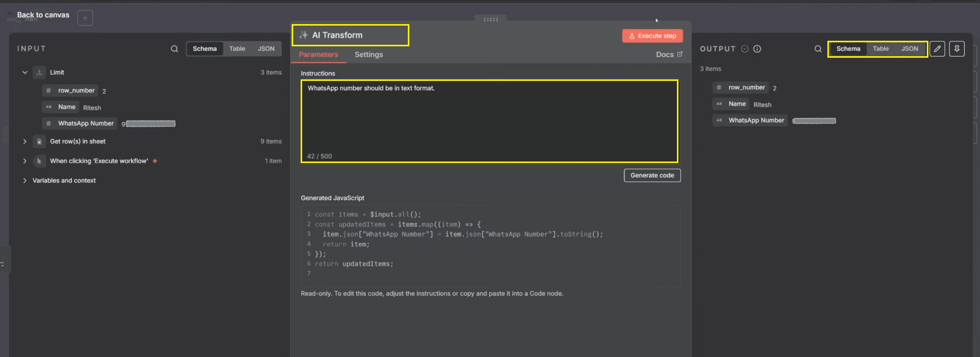Viewport: 980px width, 357px height.
Task: Click the Google Sheets icon beside Get row(s) in sheet
Action: point(40,141)
